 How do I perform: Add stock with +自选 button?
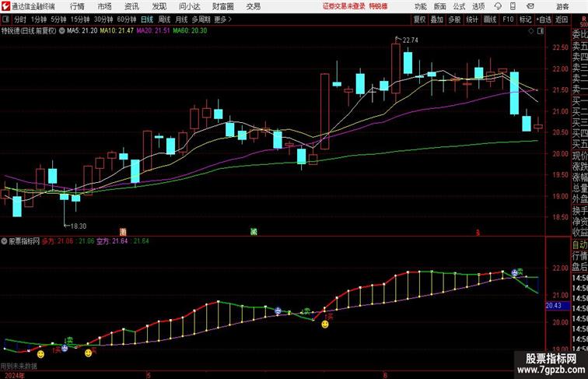[544, 19]
